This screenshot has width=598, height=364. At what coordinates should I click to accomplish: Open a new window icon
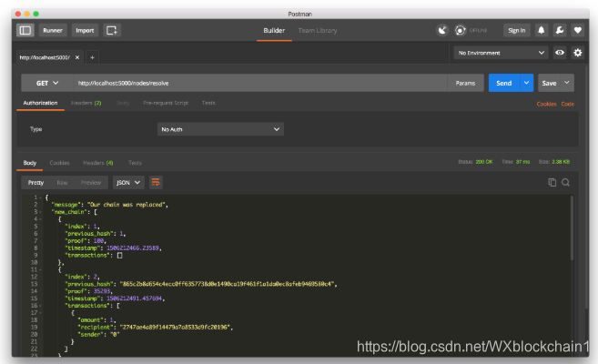(112, 30)
